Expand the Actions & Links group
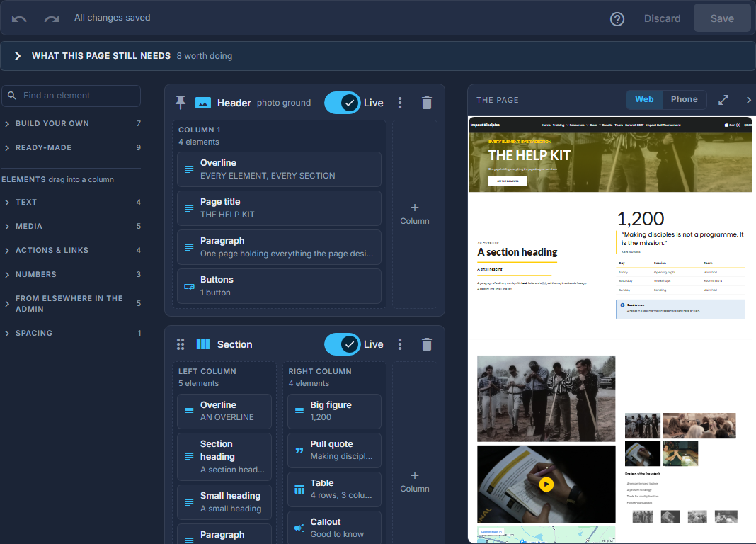 pyautogui.click(x=71, y=250)
